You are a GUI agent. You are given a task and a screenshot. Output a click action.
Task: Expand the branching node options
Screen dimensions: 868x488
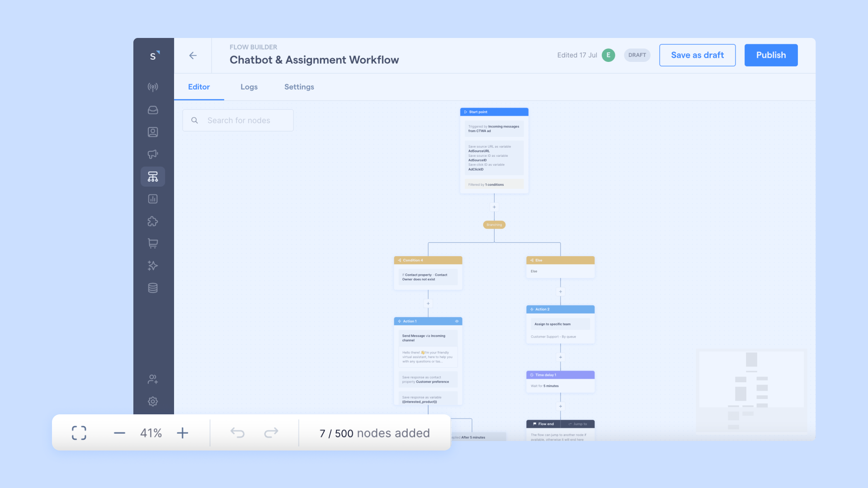point(494,225)
